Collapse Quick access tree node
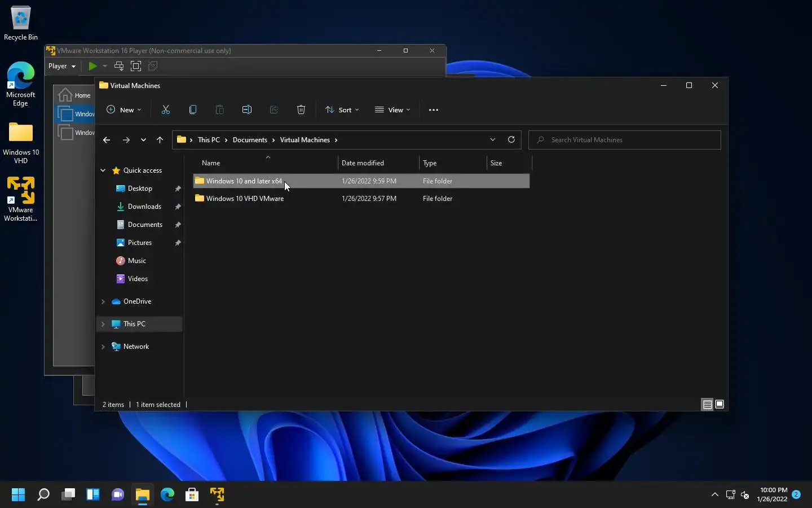This screenshot has height=508, width=812. (103, 170)
